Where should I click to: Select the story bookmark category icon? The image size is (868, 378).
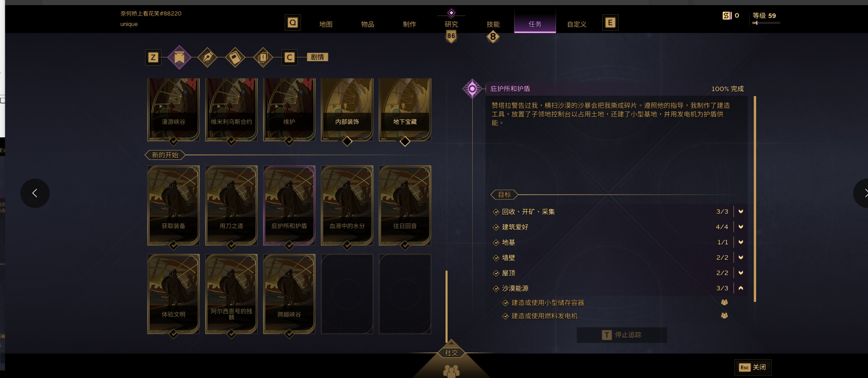[179, 57]
